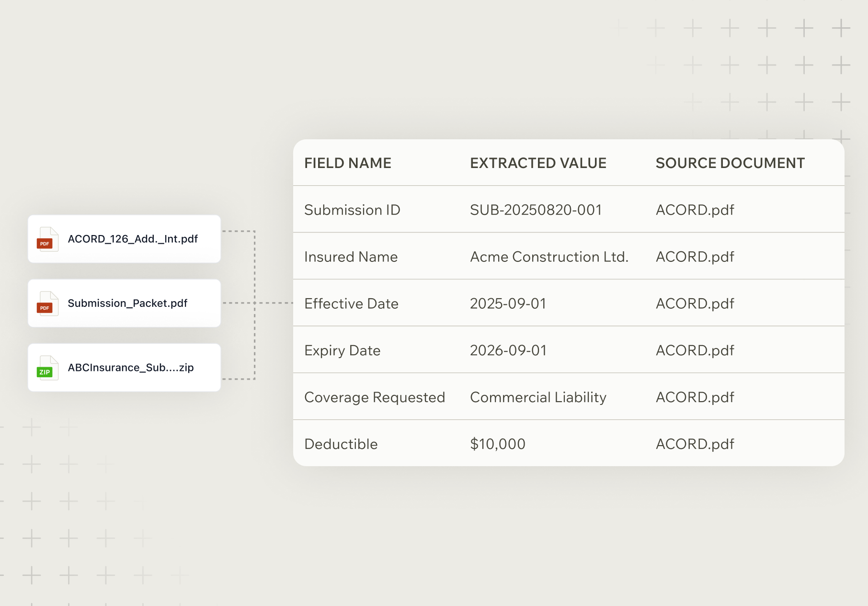Select the Submission ID field label

click(x=352, y=210)
